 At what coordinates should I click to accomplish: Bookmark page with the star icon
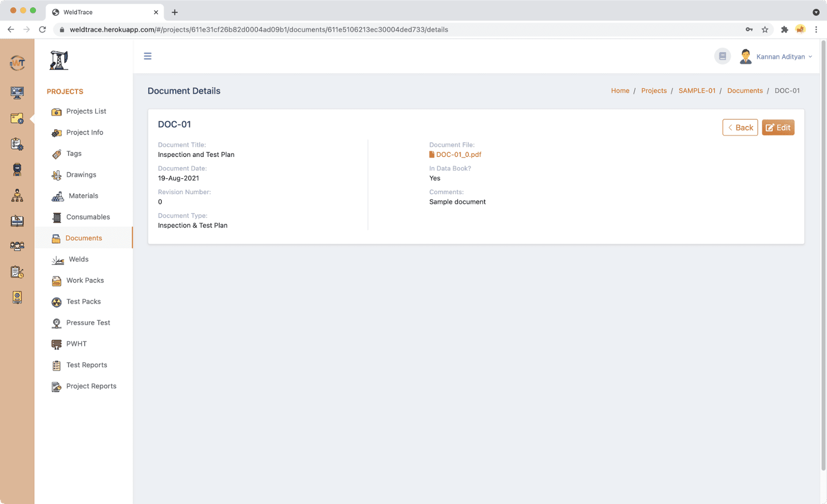pyautogui.click(x=765, y=29)
